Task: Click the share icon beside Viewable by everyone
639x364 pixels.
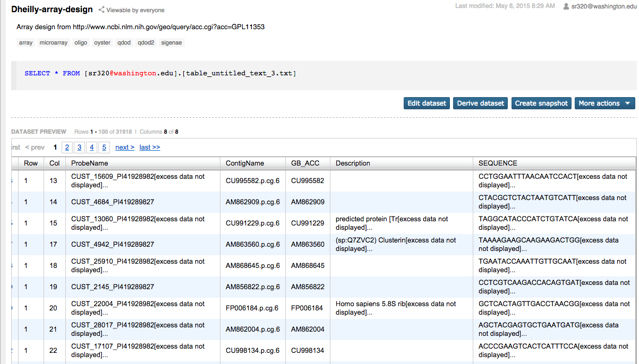Action: [x=101, y=10]
